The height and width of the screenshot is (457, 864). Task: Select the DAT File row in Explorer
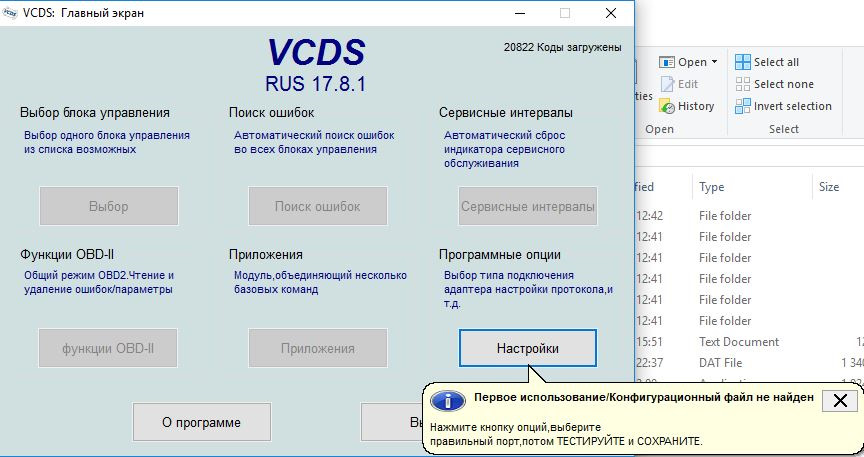point(749,363)
